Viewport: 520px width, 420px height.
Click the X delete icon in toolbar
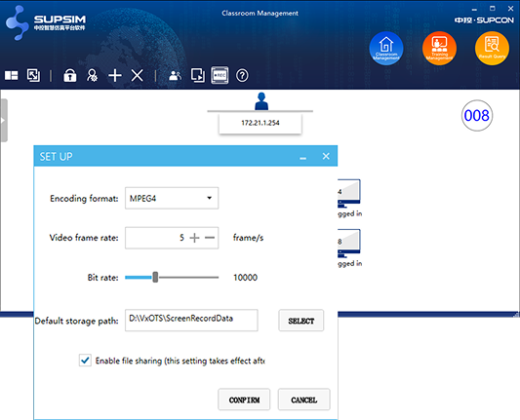pos(137,75)
